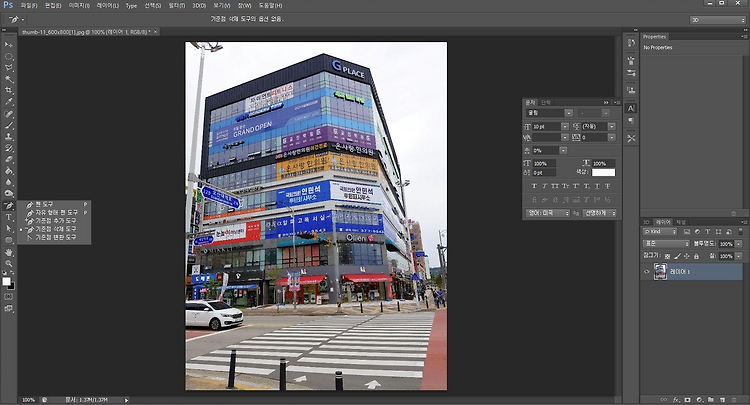The width and height of the screenshot is (750, 405).
Task: Toggle adjustment layer filter icon
Action: [x=697, y=231]
